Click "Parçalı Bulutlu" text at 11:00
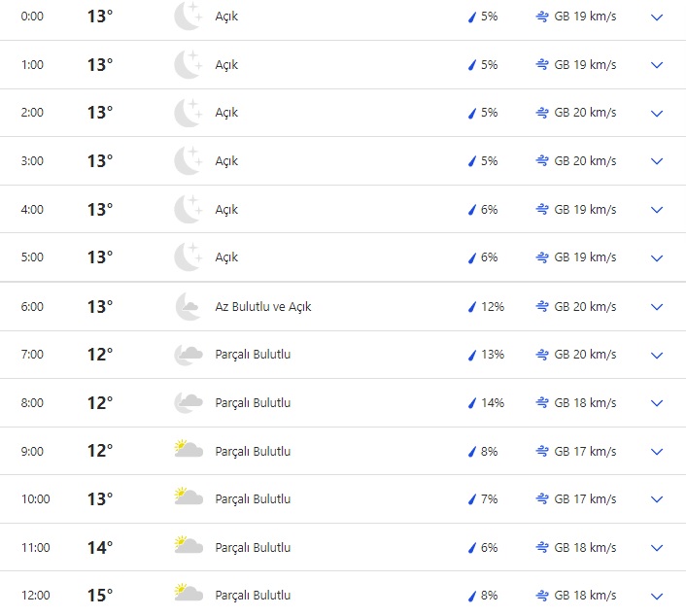 tap(253, 548)
